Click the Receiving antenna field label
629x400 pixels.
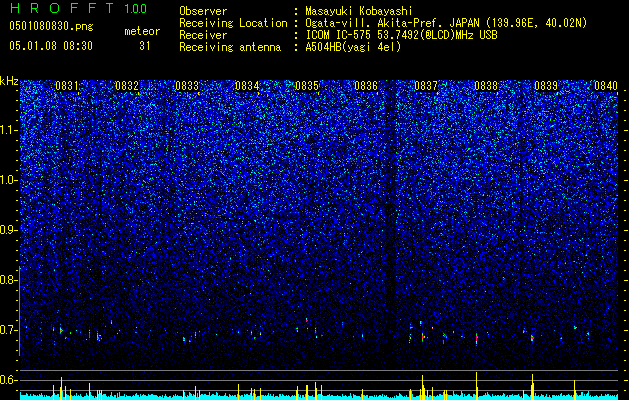coord(230,47)
